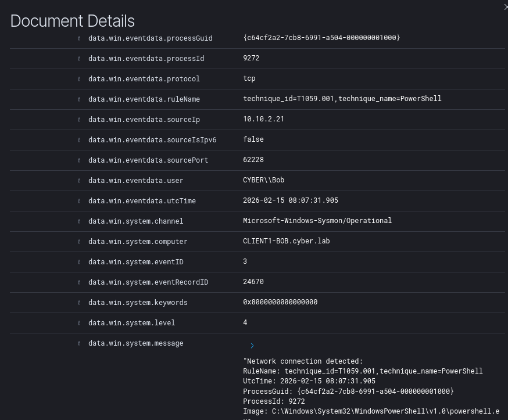The width and height of the screenshot is (508, 420).
Task: Click the source IP value 10.10.2.21
Action: click(263, 119)
